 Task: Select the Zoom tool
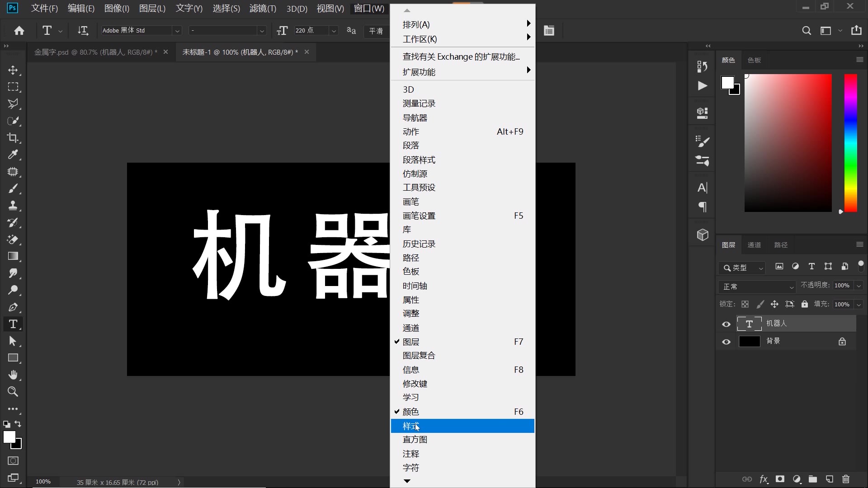tap(13, 392)
